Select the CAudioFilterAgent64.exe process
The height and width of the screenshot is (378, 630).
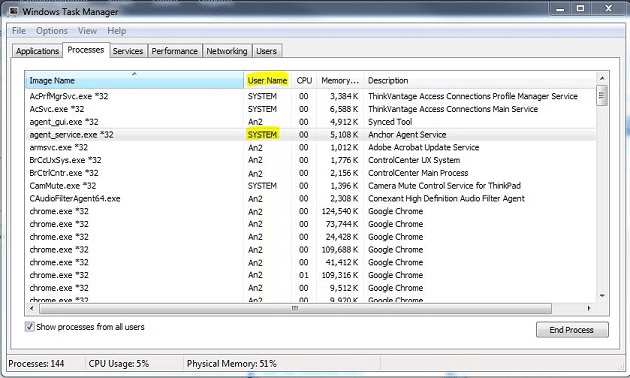(310, 198)
